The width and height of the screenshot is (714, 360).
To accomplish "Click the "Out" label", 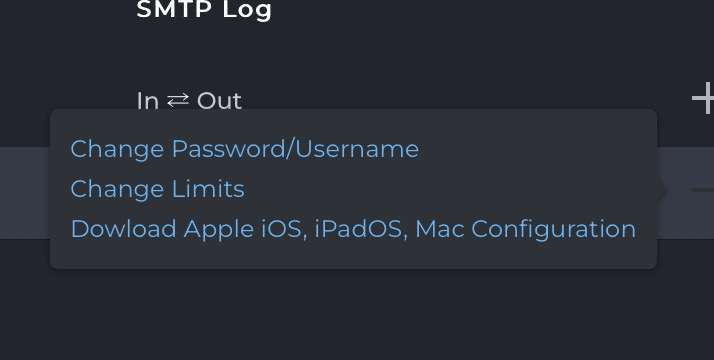I will tap(219, 101).
